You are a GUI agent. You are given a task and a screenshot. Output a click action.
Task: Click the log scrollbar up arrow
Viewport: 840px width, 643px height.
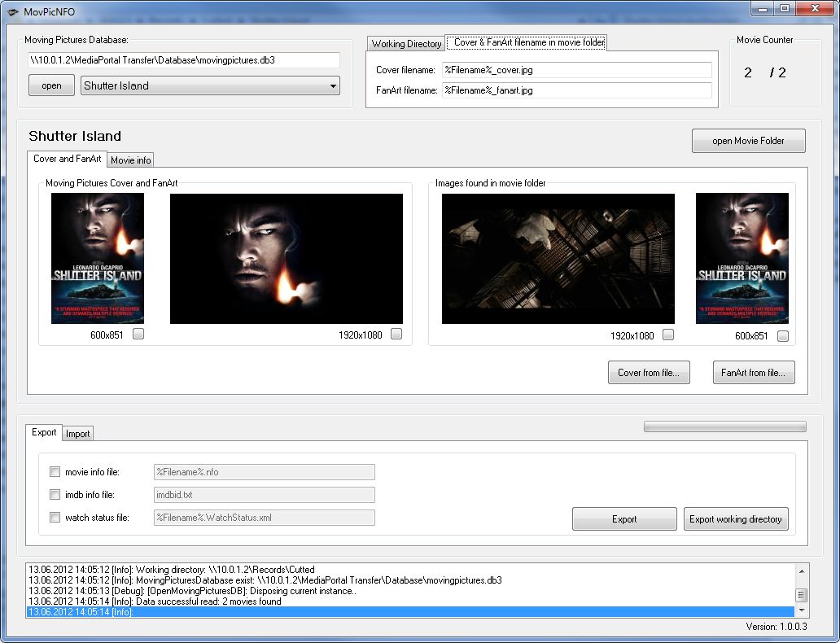tap(802, 571)
